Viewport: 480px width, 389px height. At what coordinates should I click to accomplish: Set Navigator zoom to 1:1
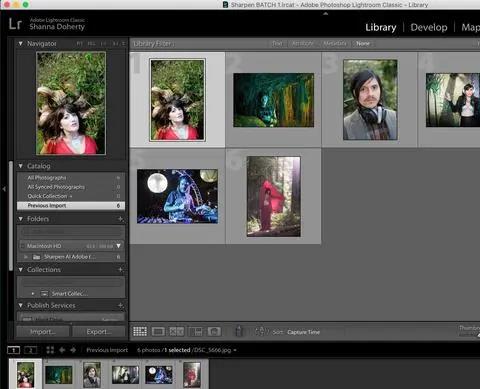point(104,44)
